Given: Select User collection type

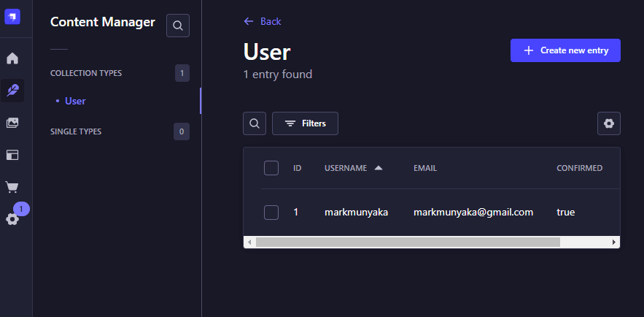Looking at the screenshot, I should point(75,101).
